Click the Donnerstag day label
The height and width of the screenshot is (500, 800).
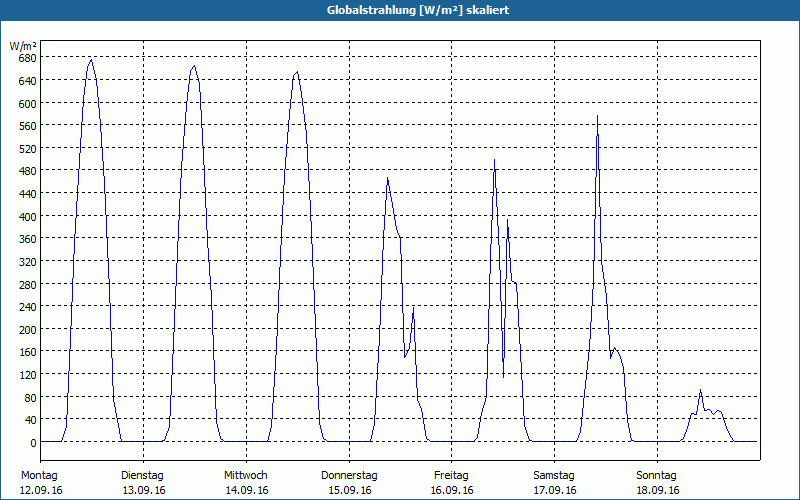(x=349, y=475)
